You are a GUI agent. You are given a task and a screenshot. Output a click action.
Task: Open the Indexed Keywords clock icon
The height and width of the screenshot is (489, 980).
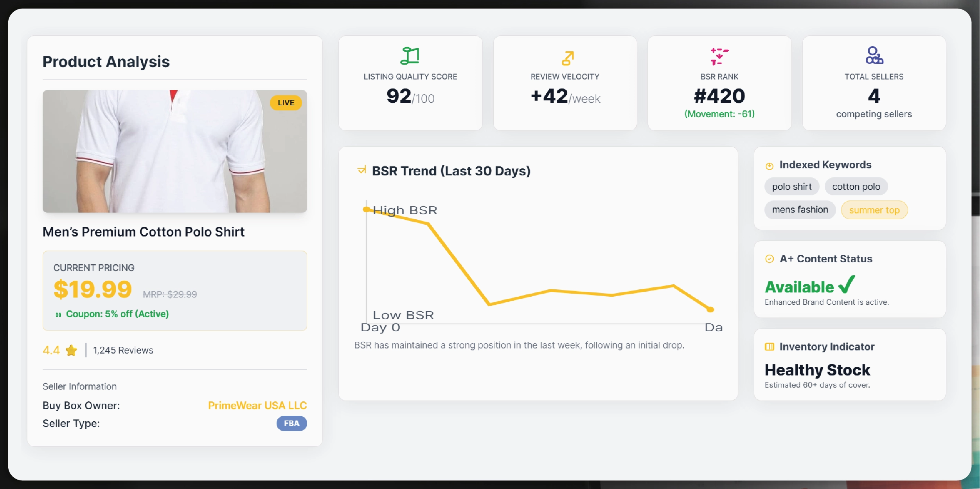pyautogui.click(x=769, y=165)
